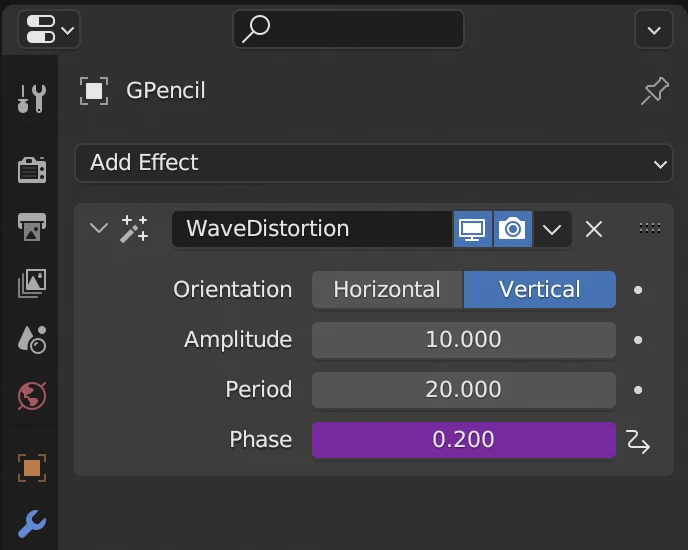This screenshot has width=688, height=550.
Task: Open the Render properties tab
Action: tap(32, 169)
